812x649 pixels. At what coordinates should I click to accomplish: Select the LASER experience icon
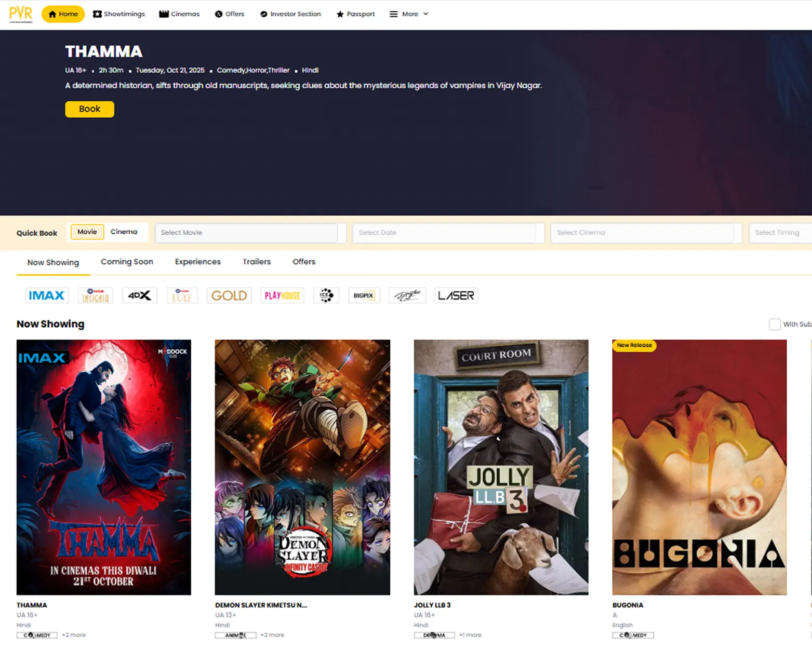456,295
